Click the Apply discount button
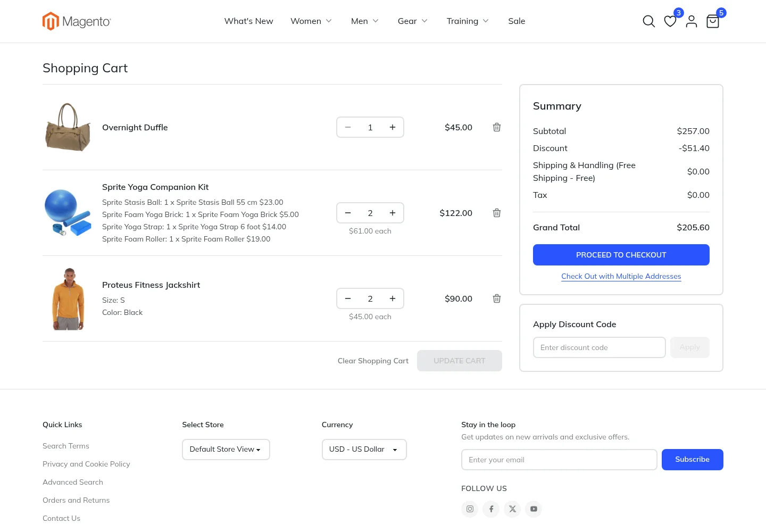Image resolution: width=766 pixels, height=532 pixels. pos(690,347)
